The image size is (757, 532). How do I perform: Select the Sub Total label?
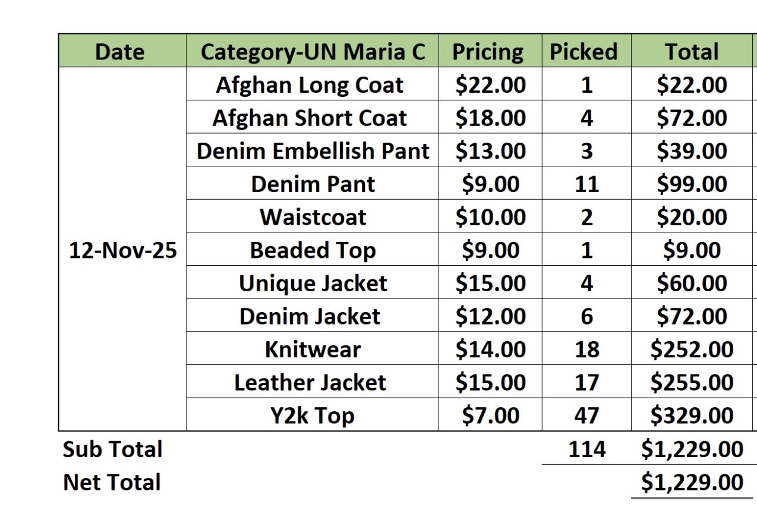[113, 449]
